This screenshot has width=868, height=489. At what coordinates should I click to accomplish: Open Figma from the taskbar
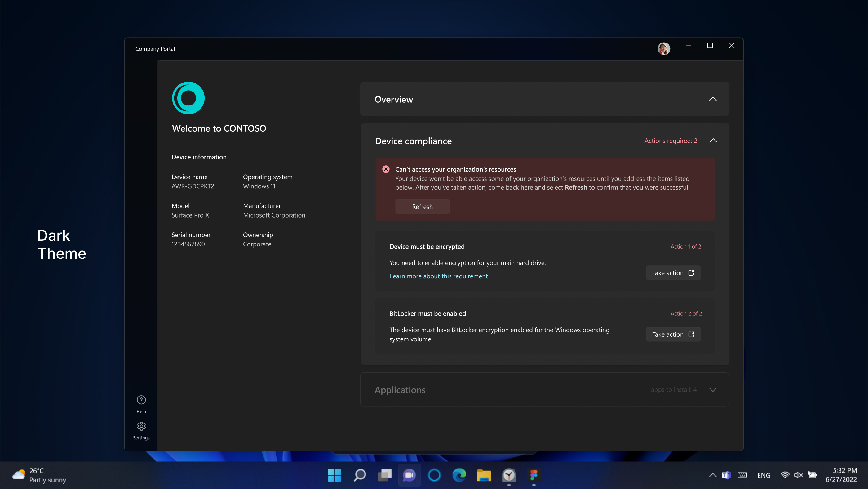pyautogui.click(x=534, y=475)
